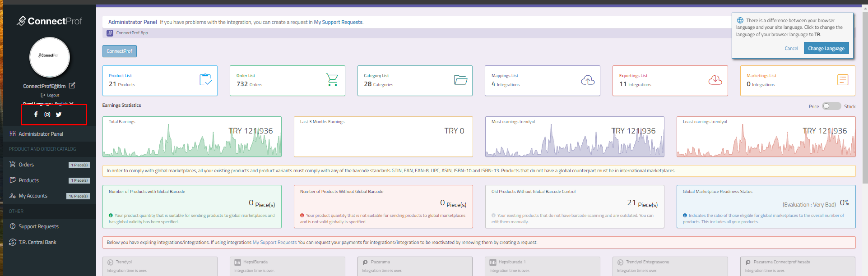This screenshot has width=868, height=276.
Task: Open the My Support Requests header link
Action: coord(338,22)
